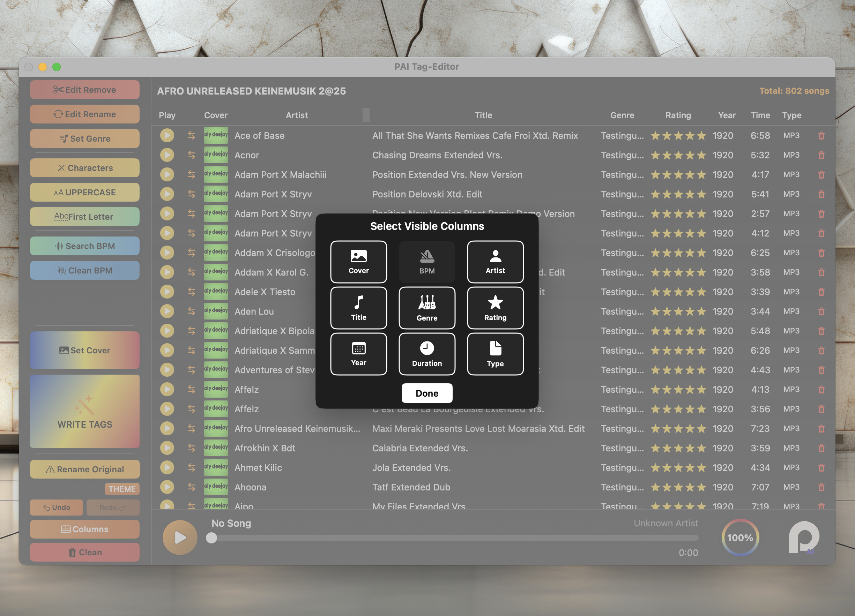Click the main player Play button
This screenshot has height=616, width=855.
coord(180,538)
